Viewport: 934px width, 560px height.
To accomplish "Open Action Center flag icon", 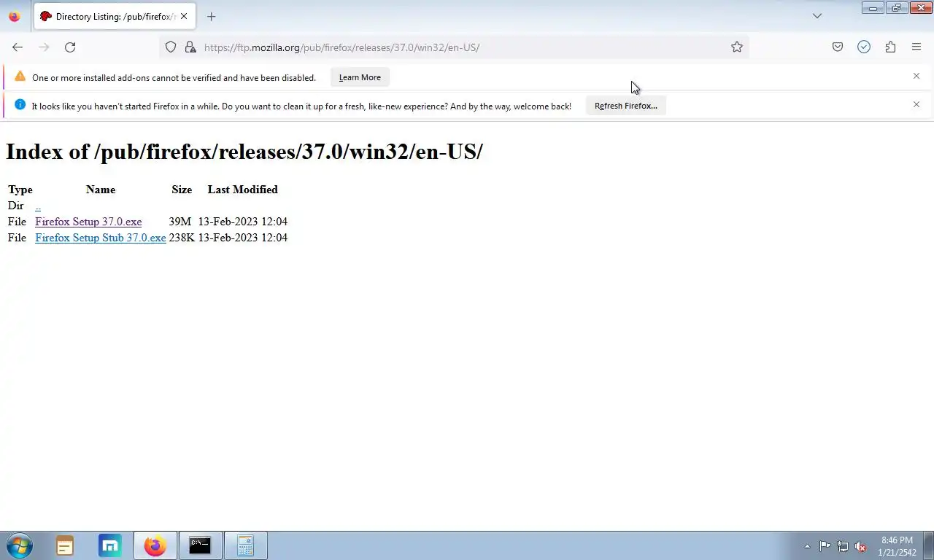I will pos(825,546).
